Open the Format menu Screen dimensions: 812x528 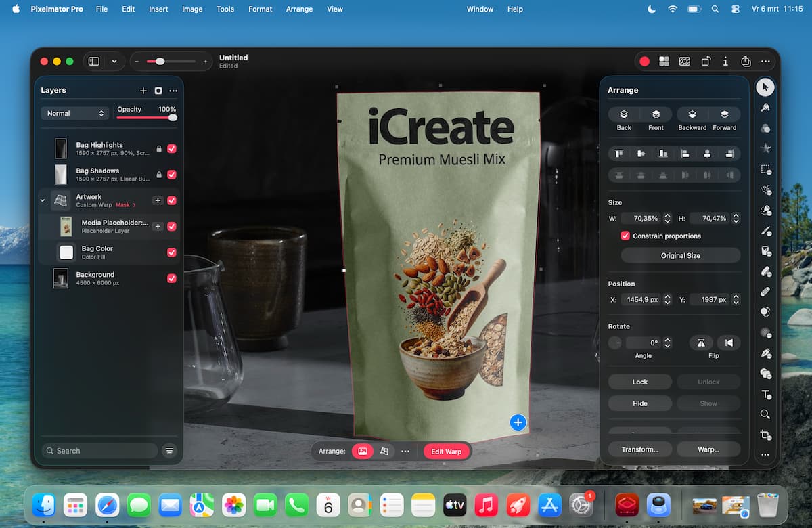(261, 9)
